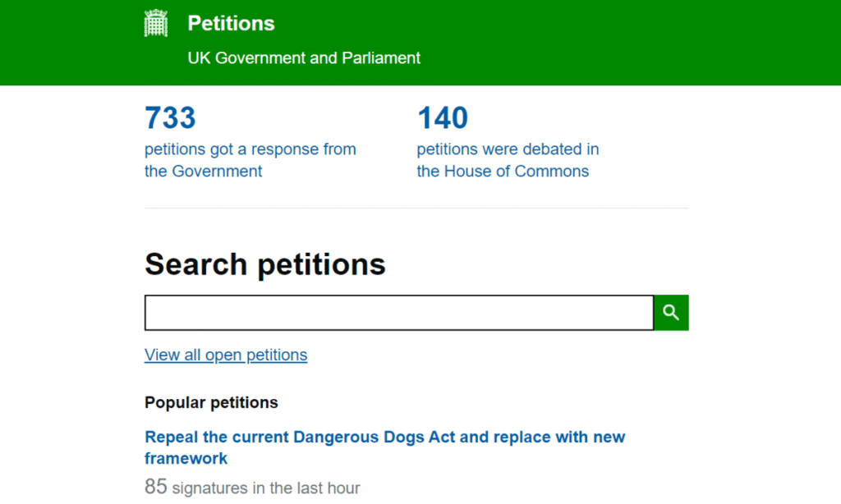Open petitions that got a Government response
This screenshot has width=841, height=504.
[x=250, y=149]
